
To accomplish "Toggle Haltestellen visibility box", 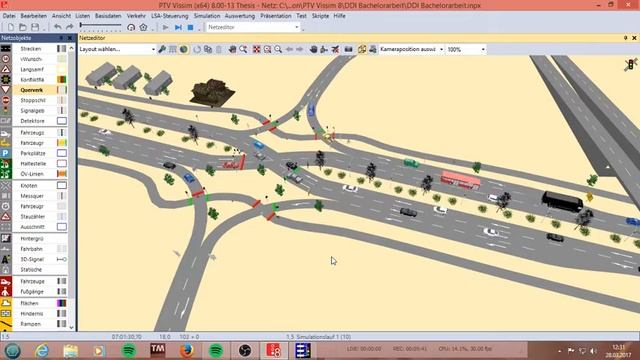I will (x=62, y=163).
